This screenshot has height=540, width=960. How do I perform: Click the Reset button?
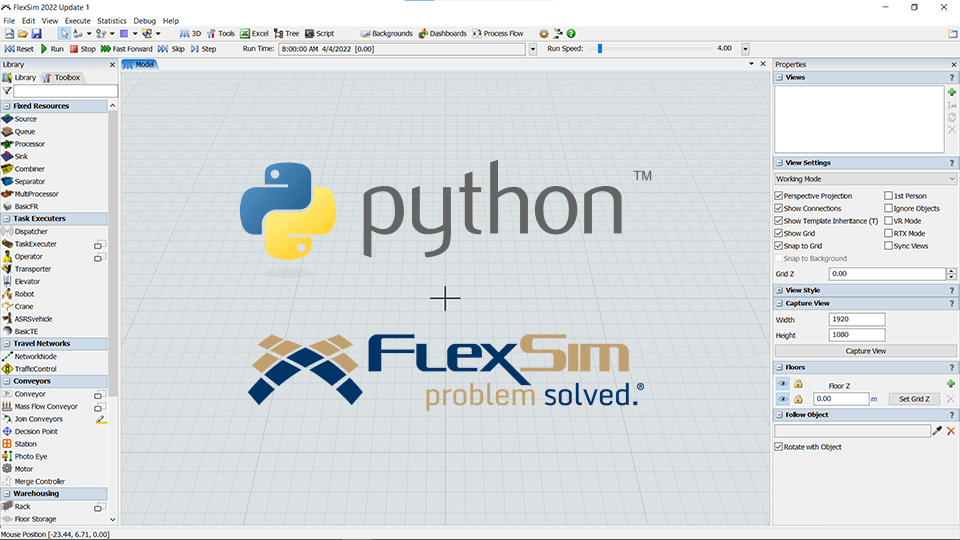[20, 49]
